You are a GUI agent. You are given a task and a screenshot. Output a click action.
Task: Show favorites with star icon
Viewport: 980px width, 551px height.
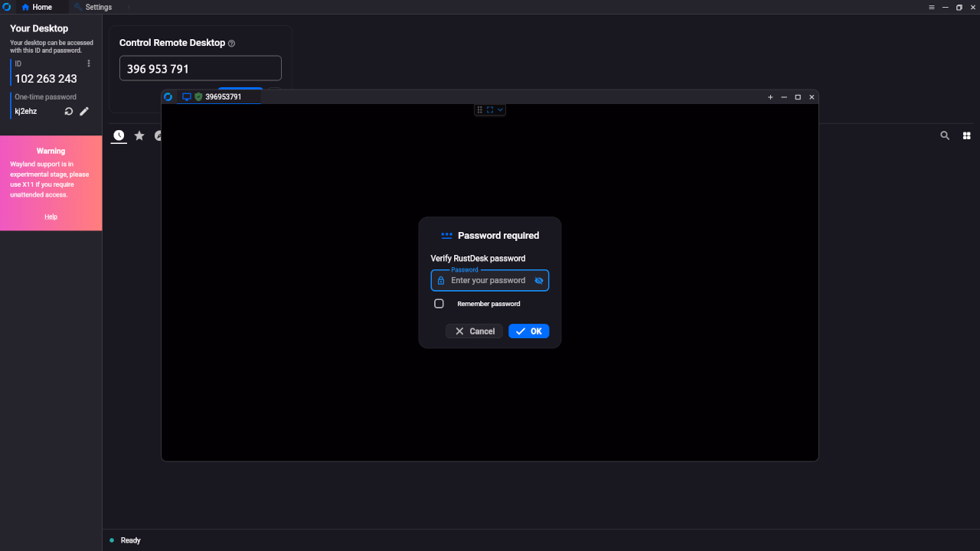[x=139, y=135]
